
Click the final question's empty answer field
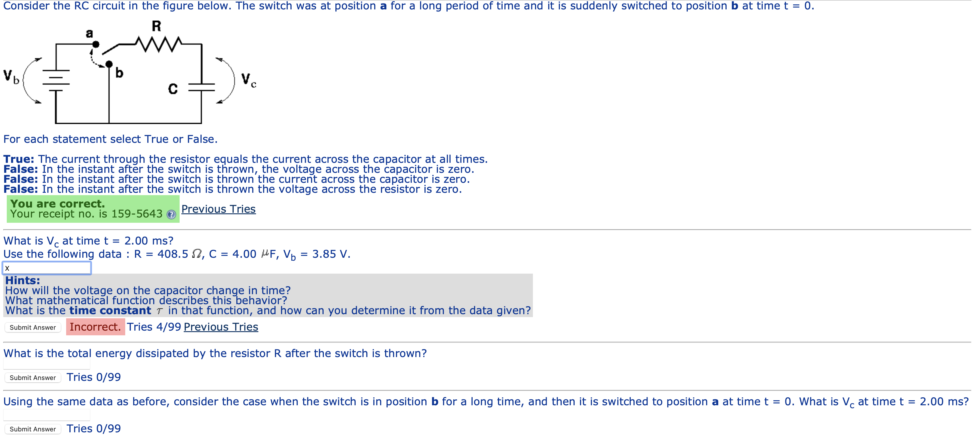[x=46, y=414]
